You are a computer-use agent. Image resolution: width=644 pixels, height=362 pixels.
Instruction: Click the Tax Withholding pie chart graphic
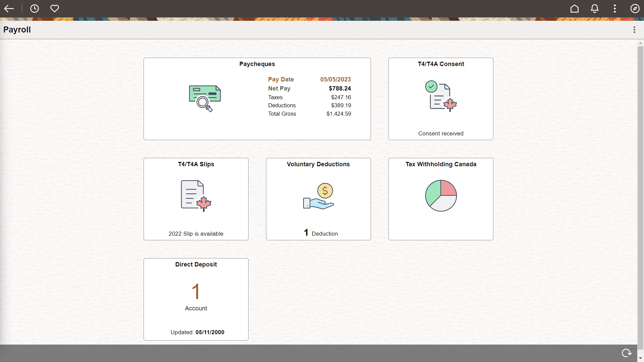(440, 196)
